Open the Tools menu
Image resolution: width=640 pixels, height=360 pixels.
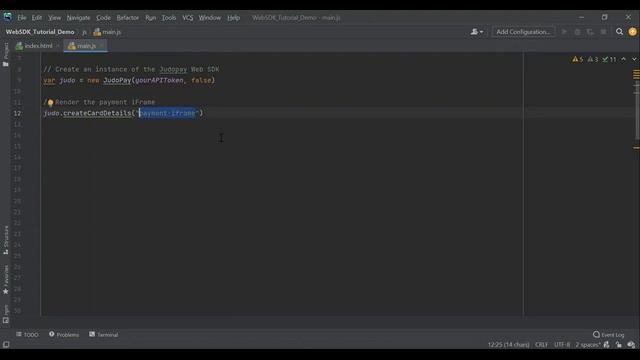coord(169,18)
